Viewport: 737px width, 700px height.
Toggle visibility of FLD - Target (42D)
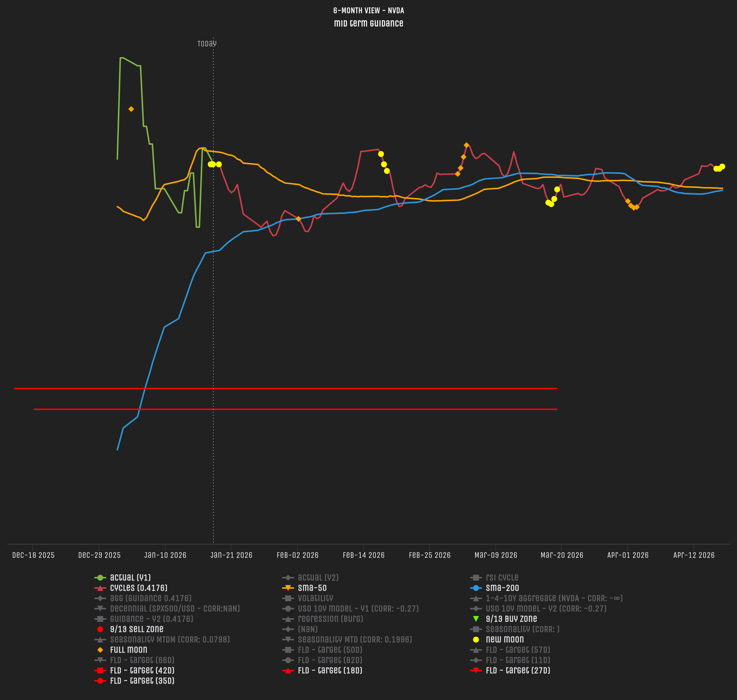pos(142,671)
